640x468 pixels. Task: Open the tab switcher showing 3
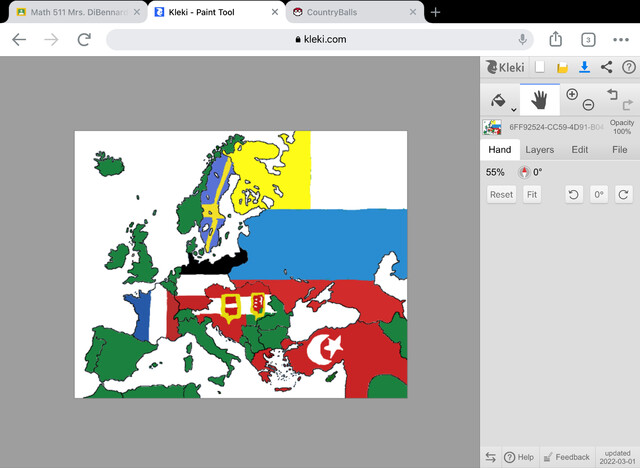(588, 40)
